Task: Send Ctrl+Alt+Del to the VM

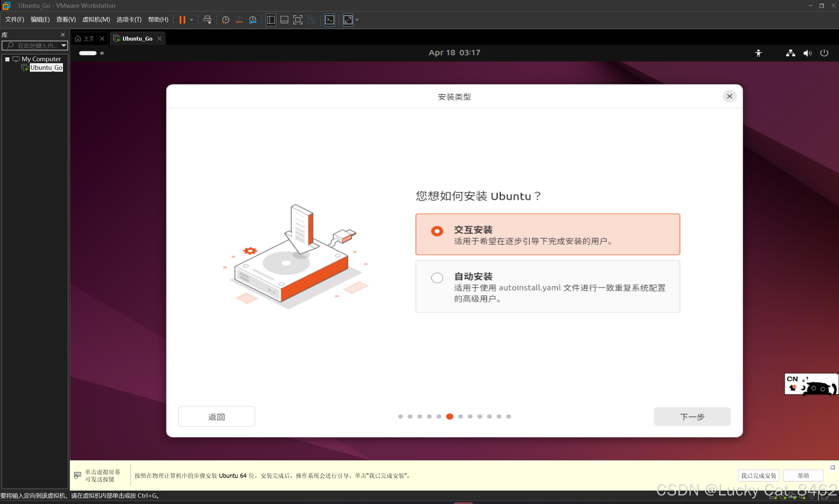Action: pyautogui.click(x=207, y=20)
